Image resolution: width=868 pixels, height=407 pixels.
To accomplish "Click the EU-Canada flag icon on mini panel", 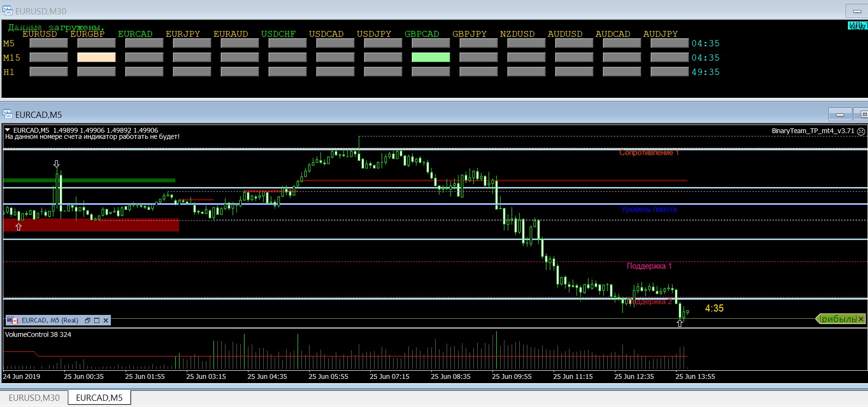I will point(13,320).
